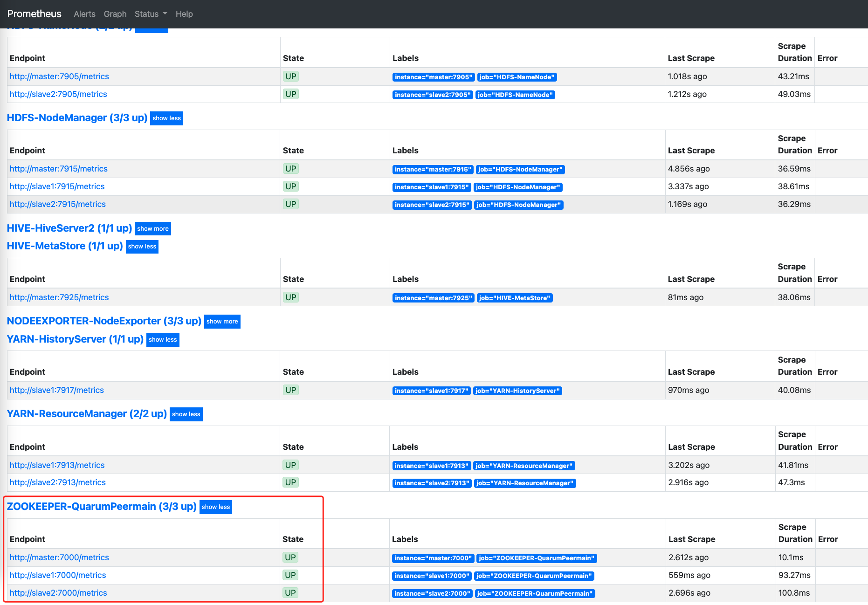The image size is (868, 605).
Task: Click the instance="master:7905" label badge
Action: (434, 77)
